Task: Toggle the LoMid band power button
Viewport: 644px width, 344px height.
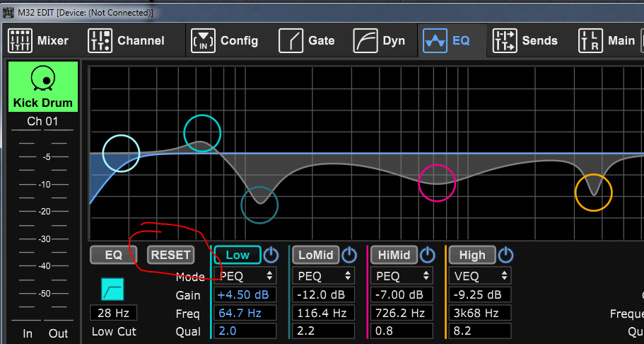Action: pyautogui.click(x=349, y=255)
